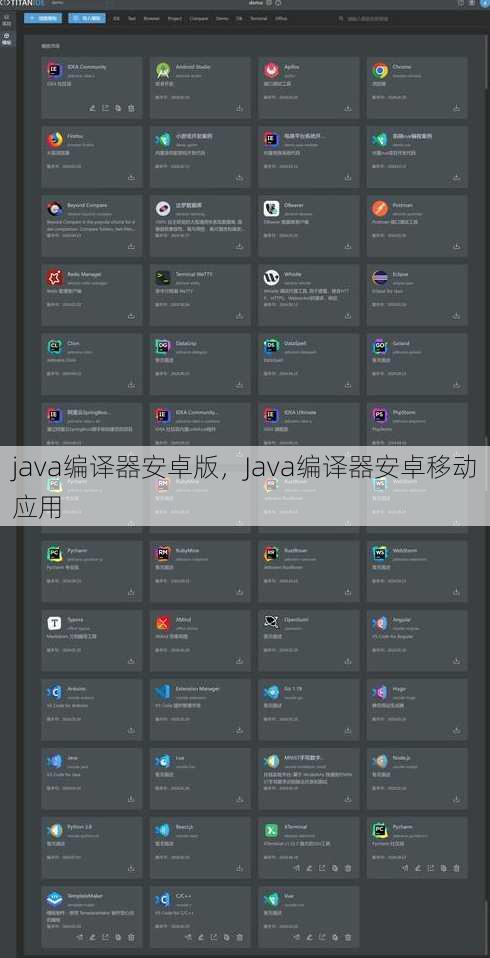The image size is (490, 958).
Task: Click the Extension Manager VS Code icon
Action: click(163, 692)
